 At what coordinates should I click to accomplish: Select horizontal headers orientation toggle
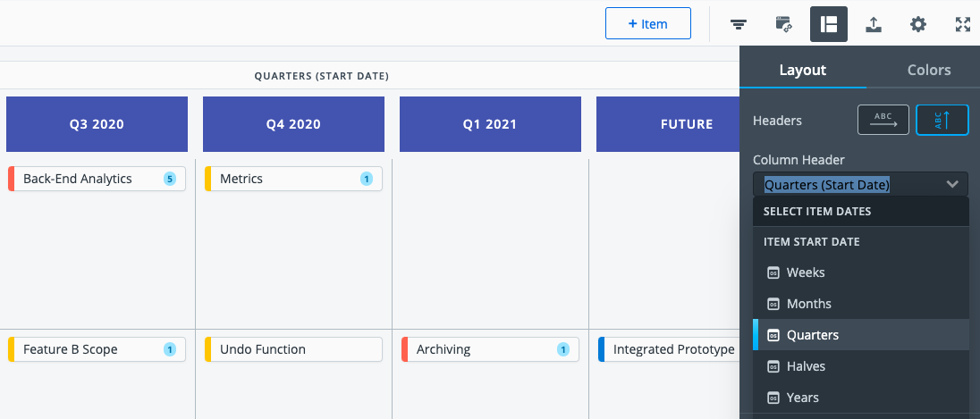coord(883,120)
